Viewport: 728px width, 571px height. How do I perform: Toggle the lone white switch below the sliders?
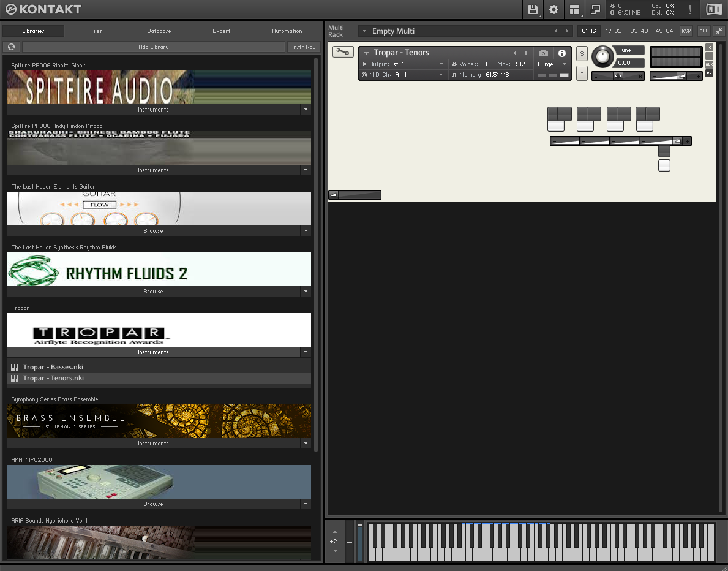664,165
